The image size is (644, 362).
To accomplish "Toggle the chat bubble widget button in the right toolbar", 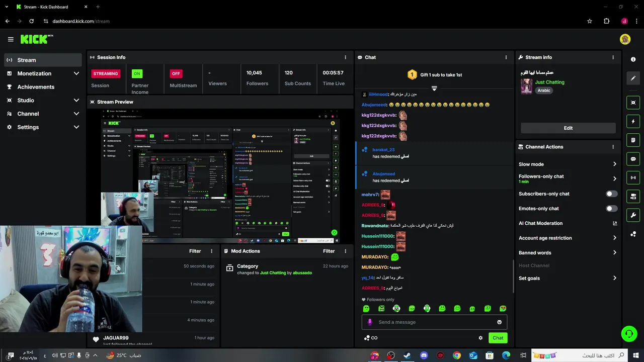I will pyautogui.click(x=633, y=159).
